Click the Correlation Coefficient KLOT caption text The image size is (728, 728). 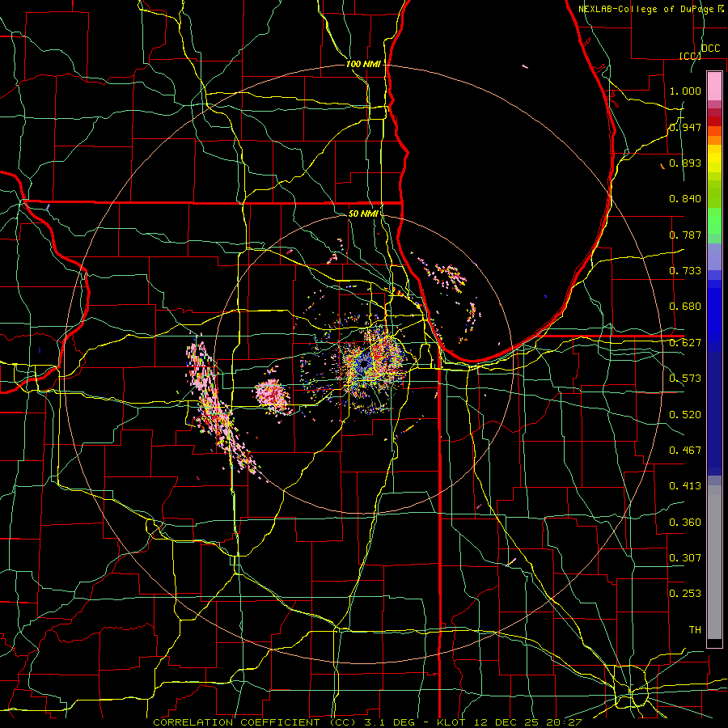[x=367, y=722]
